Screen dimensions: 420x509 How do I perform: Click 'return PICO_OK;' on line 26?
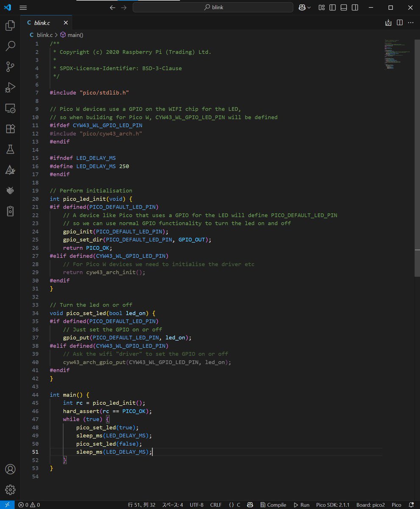click(88, 247)
